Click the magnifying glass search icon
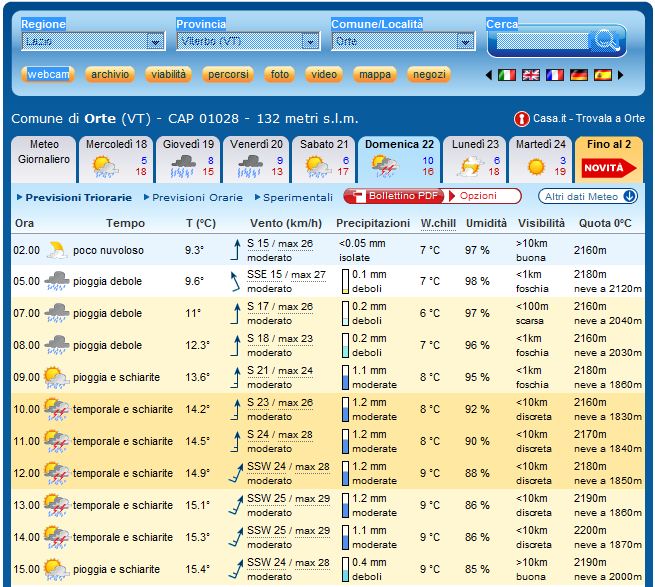Screen dimensions: 655x587 coord(605,41)
